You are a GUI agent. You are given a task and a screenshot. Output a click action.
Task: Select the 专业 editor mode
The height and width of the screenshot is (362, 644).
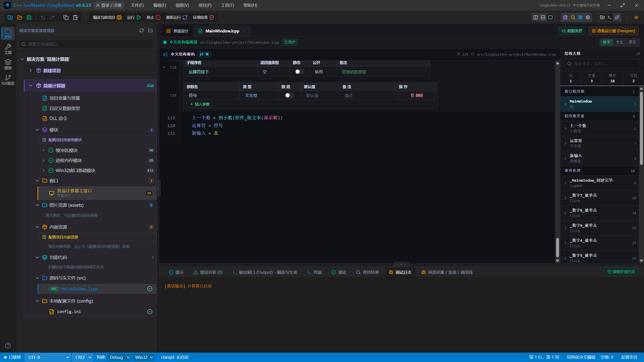[619, 42]
